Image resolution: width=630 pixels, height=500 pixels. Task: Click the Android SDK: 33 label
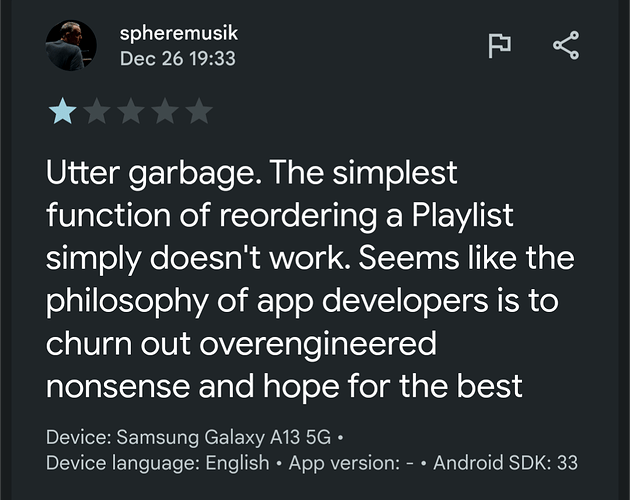(506, 463)
